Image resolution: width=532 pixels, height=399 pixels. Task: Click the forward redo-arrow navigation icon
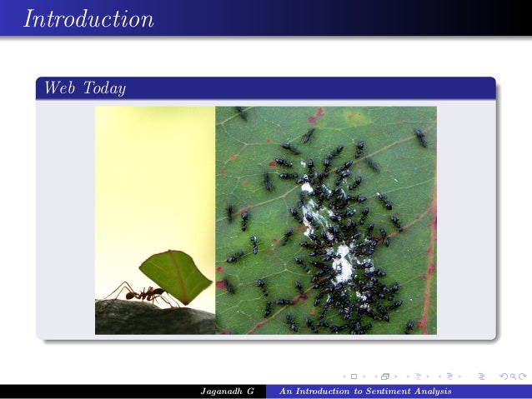pos(523,377)
